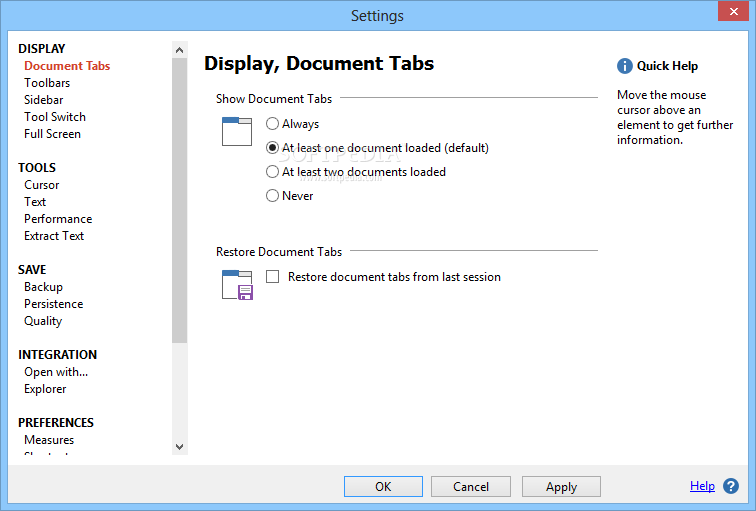The width and height of the screenshot is (756, 511).
Task: Open Quality settings under Save
Action: pyautogui.click(x=43, y=322)
